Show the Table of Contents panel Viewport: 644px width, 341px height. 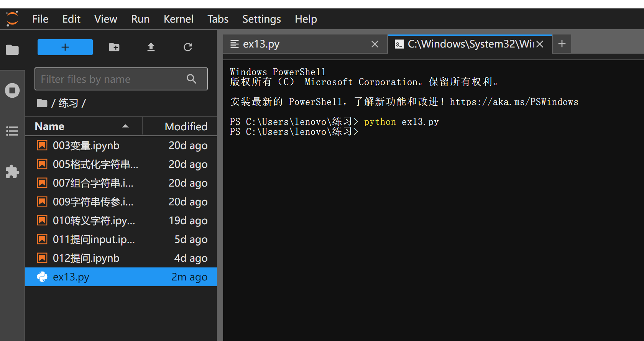(12, 131)
